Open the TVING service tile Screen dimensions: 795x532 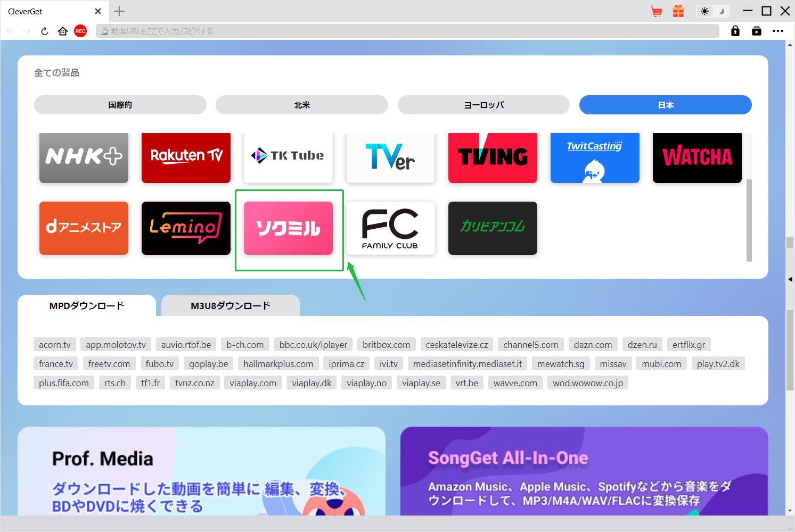click(x=493, y=157)
